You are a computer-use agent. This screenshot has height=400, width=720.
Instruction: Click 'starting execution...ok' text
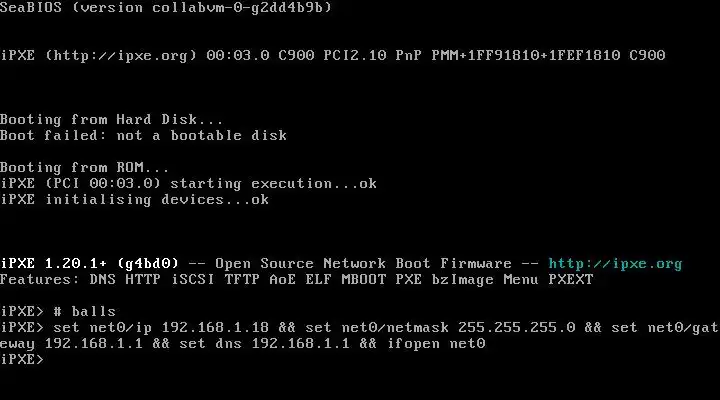click(x=274, y=184)
